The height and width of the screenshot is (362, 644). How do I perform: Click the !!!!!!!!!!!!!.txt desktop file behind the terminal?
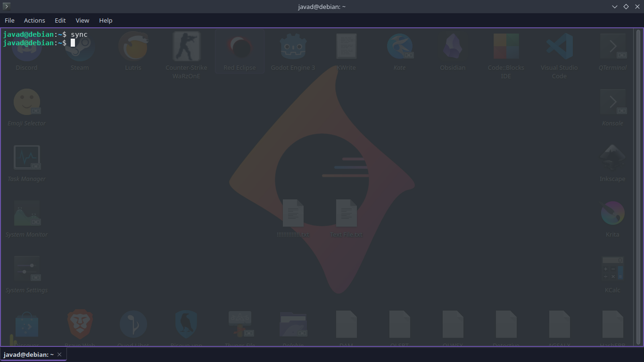click(x=293, y=213)
